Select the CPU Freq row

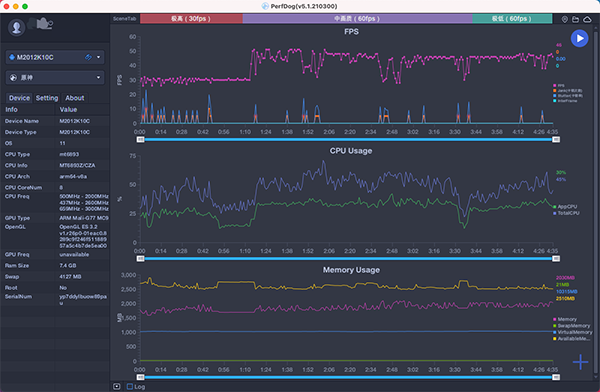pyautogui.click(x=55, y=203)
